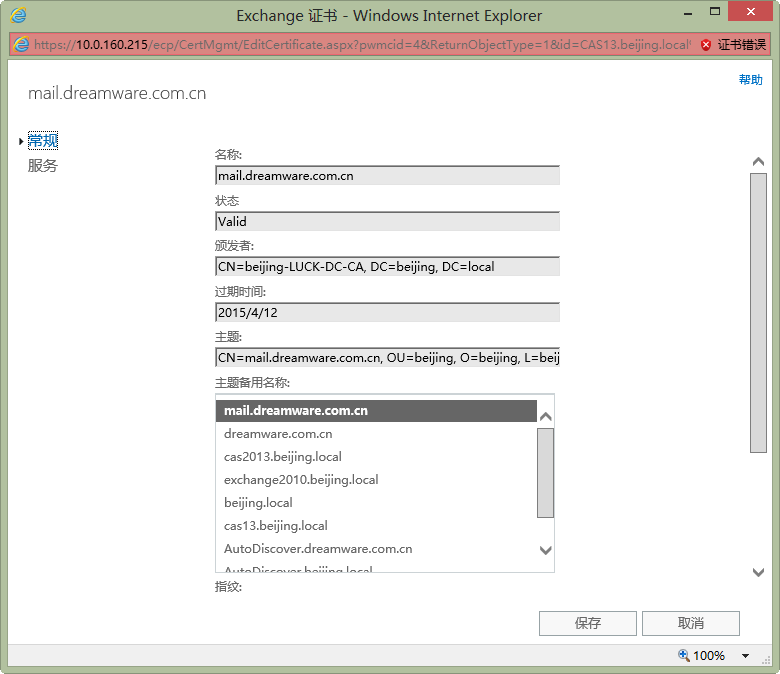Select exchange2010.beijing.local list entry
The image size is (780, 674).
376,480
